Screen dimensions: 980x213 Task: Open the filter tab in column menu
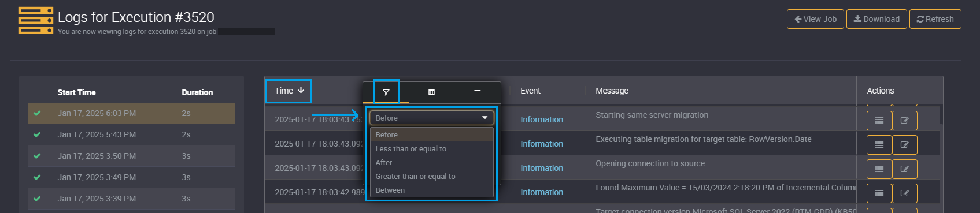pos(386,92)
